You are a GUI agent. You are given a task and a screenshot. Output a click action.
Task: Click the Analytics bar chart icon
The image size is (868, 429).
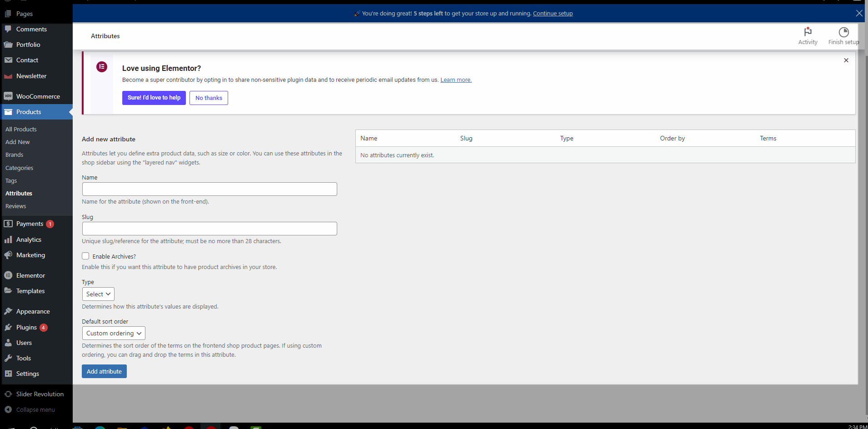(8, 239)
